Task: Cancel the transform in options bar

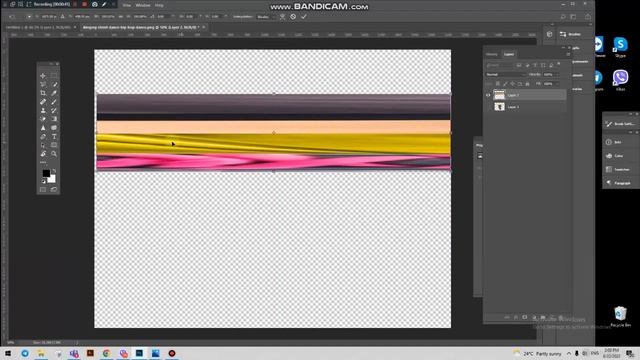Action: (x=293, y=17)
